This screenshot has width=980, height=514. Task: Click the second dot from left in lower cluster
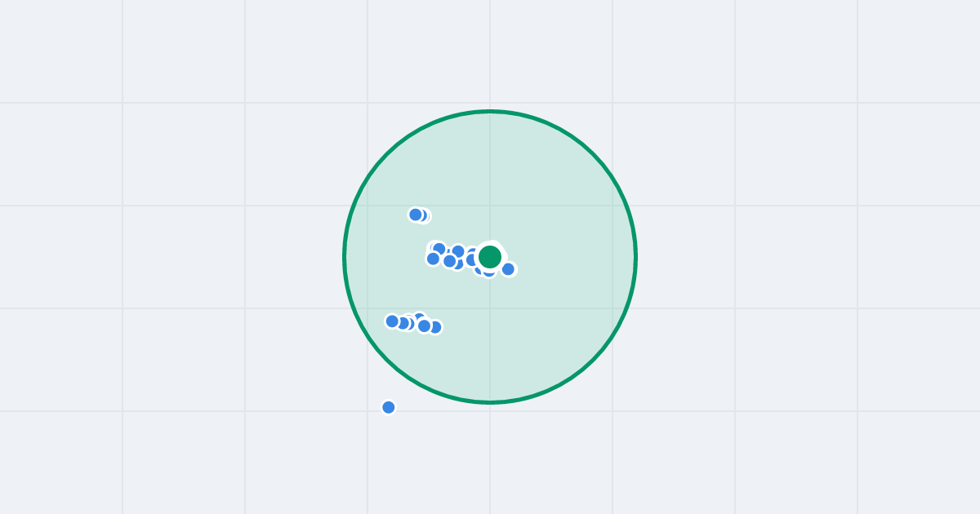point(403,323)
